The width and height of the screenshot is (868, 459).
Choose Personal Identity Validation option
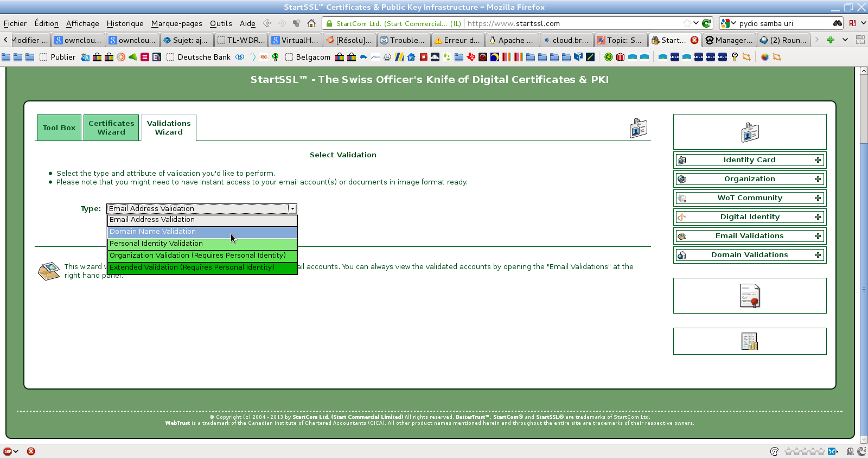tap(202, 244)
